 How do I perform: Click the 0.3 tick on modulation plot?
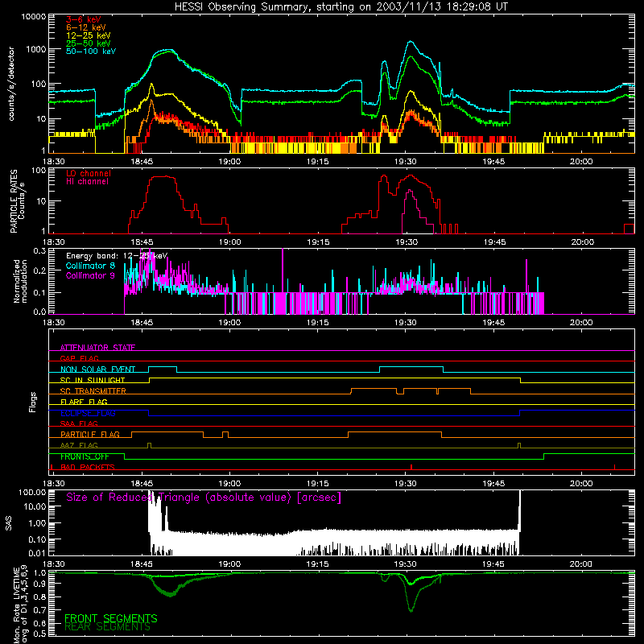tap(40, 250)
